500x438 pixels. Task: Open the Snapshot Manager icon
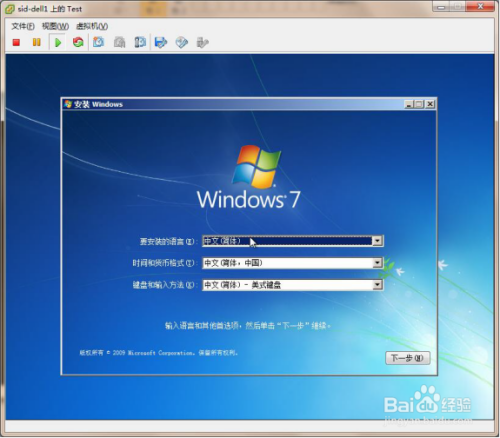tap(140, 42)
